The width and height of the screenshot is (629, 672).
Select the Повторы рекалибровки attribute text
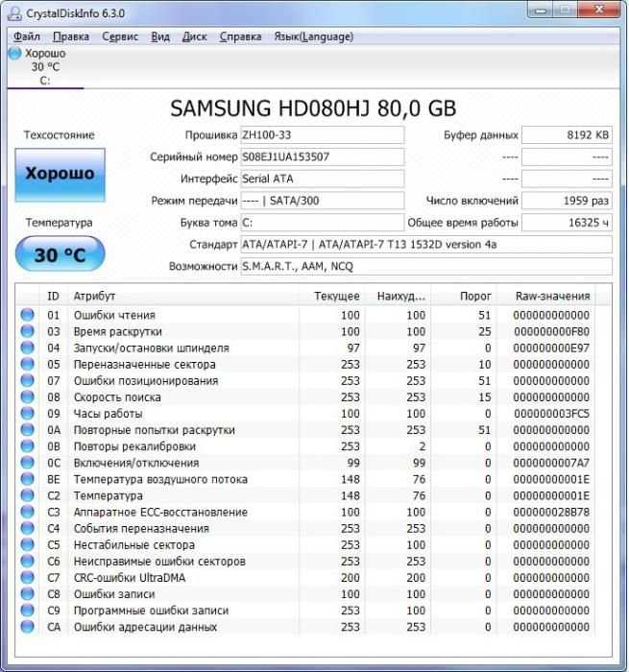point(134,446)
